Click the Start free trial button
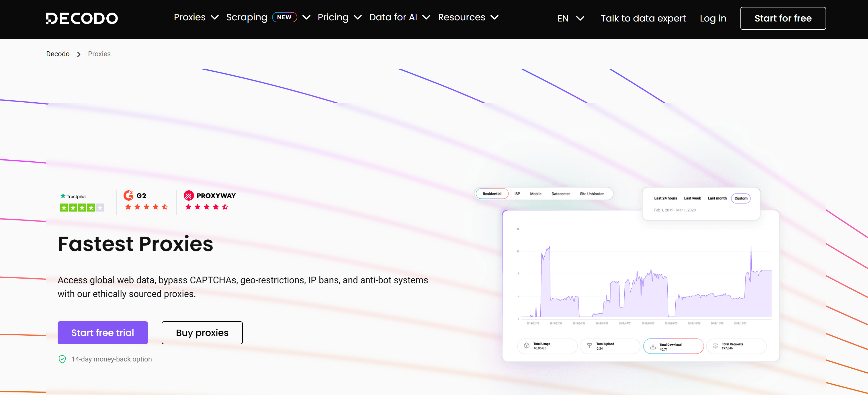 point(103,333)
